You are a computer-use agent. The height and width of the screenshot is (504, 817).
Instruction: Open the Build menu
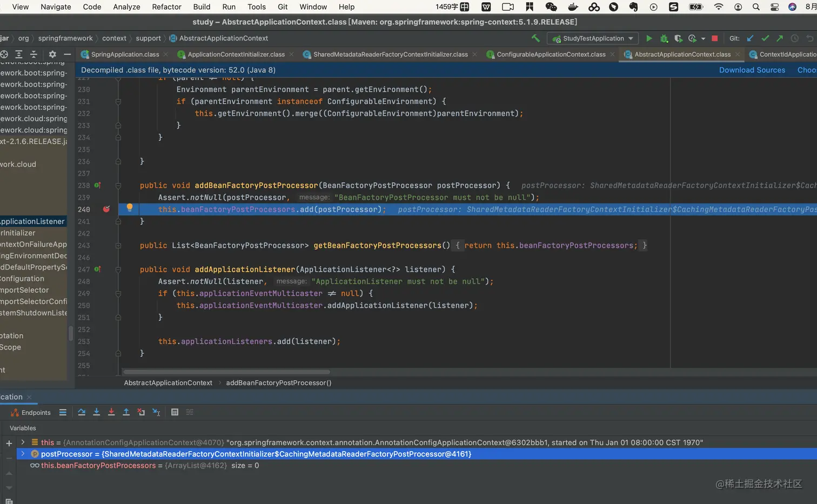coord(202,7)
